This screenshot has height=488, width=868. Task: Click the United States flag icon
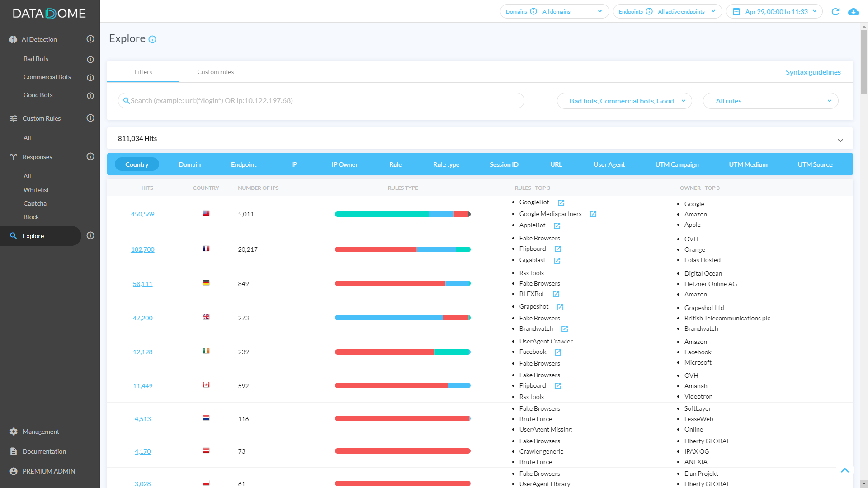[206, 213]
